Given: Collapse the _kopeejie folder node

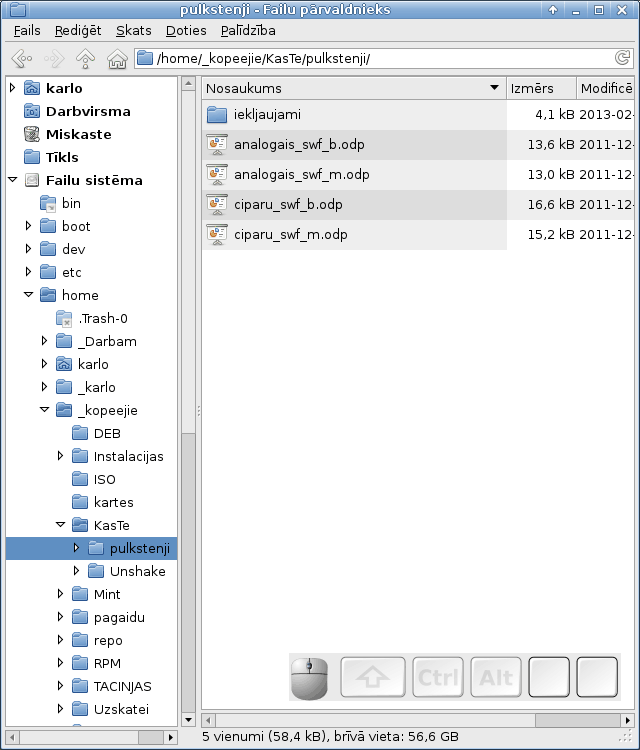Looking at the screenshot, I should (x=44, y=410).
